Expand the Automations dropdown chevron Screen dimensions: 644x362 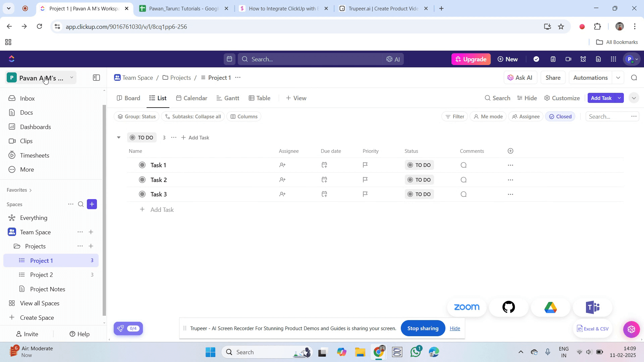pyautogui.click(x=618, y=78)
